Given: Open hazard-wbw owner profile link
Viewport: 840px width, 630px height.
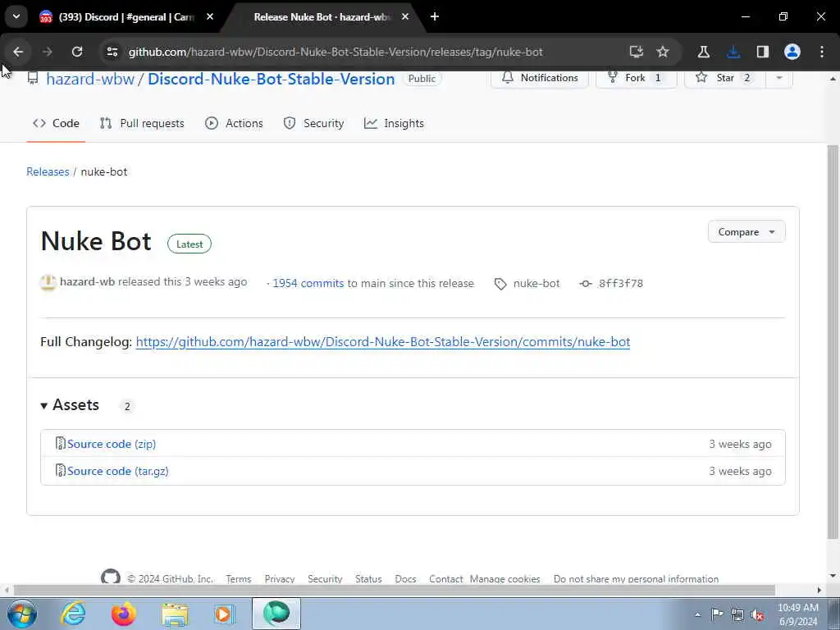Looking at the screenshot, I should tap(90, 79).
